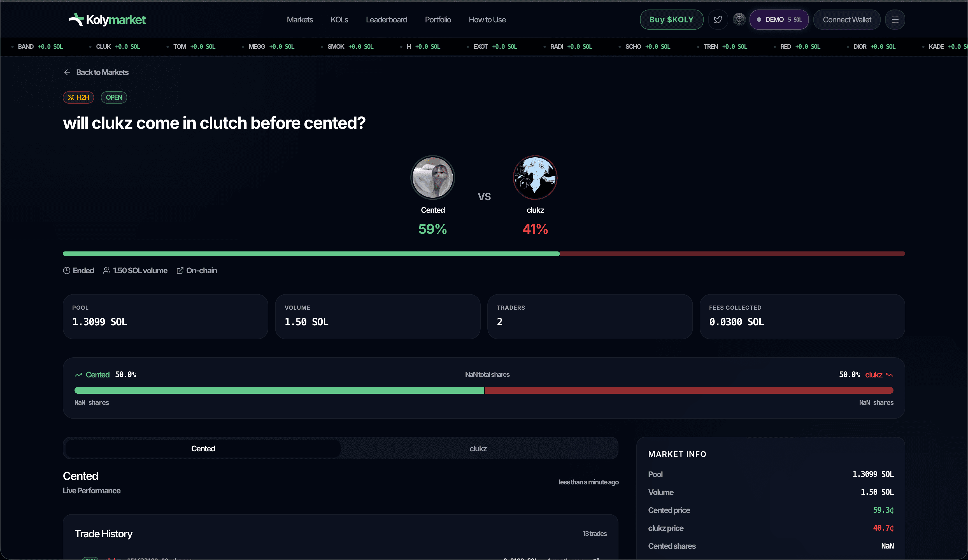Toggle the DEMO 5 SOL mode pill
The width and height of the screenshot is (968, 560).
point(779,20)
